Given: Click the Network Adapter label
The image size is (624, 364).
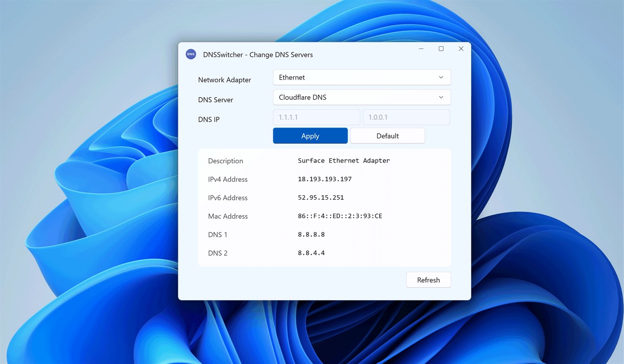Looking at the screenshot, I should tap(225, 80).
